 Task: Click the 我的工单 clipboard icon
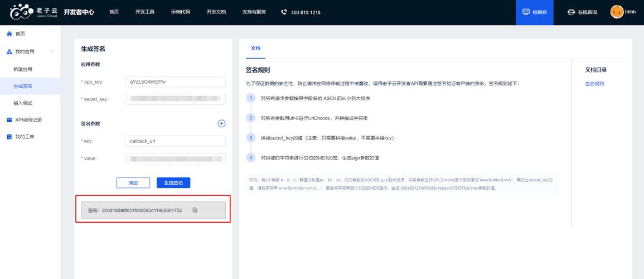(x=9, y=137)
